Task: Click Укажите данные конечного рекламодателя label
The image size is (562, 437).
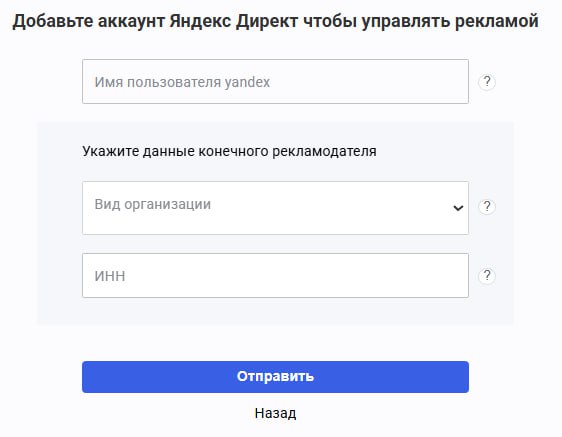Action: (x=229, y=151)
